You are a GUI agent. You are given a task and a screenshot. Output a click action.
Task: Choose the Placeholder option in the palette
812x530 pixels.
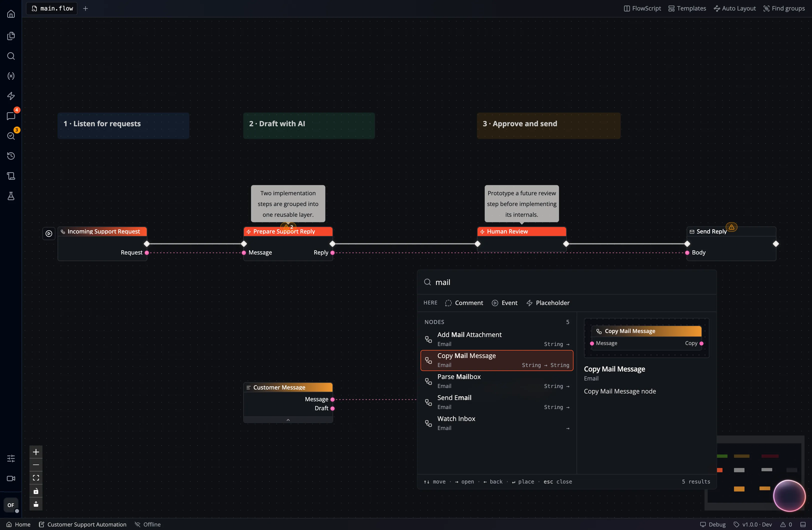point(548,303)
